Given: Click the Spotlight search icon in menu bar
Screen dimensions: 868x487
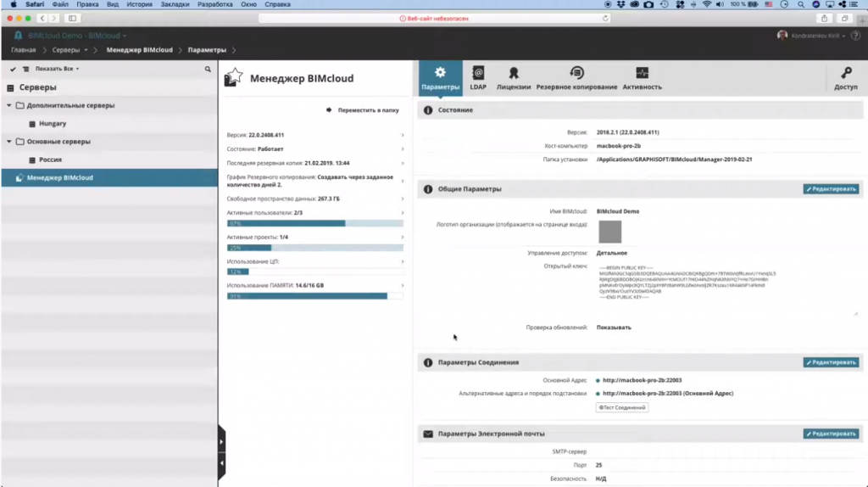Looking at the screenshot, I should 800,4.
